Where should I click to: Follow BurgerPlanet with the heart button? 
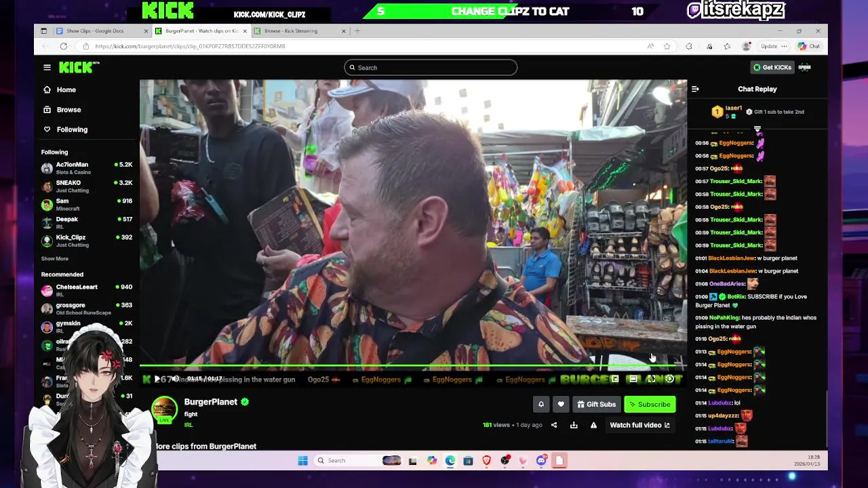[561, 405]
